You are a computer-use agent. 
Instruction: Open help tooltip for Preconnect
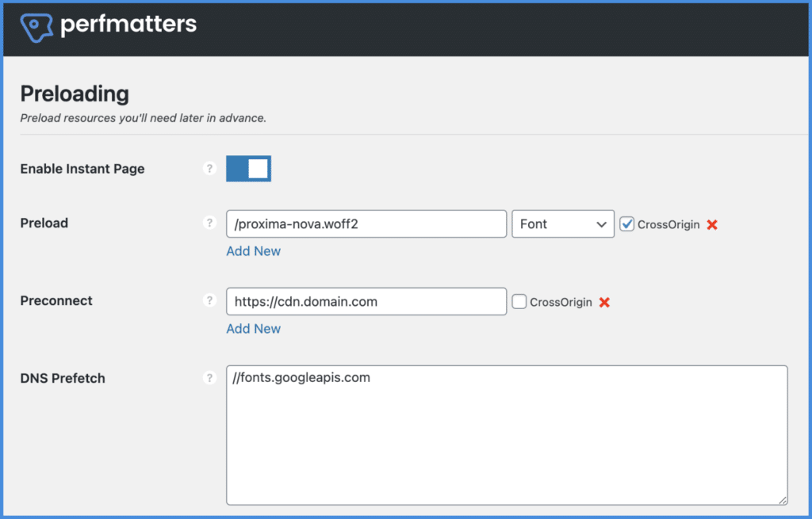click(x=209, y=300)
